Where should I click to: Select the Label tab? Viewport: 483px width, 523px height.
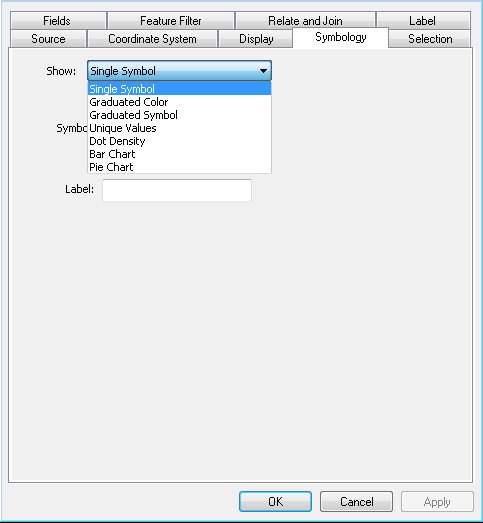(423, 21)
